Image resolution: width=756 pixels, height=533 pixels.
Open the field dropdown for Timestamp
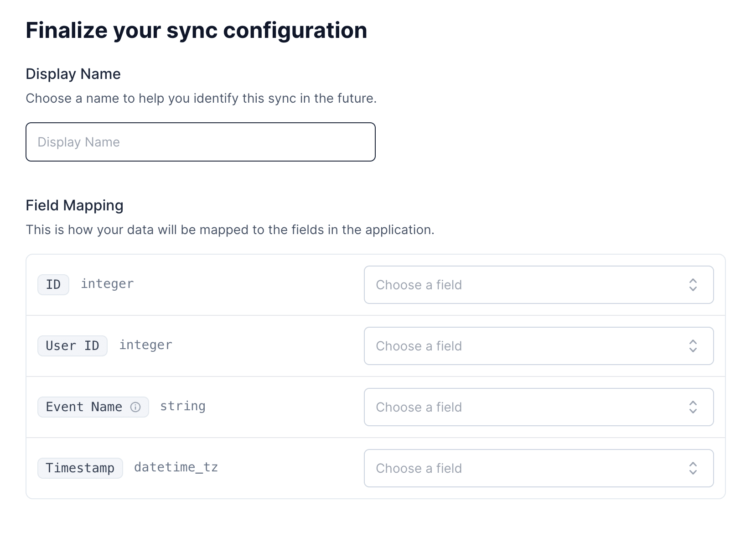coord(538,468)
